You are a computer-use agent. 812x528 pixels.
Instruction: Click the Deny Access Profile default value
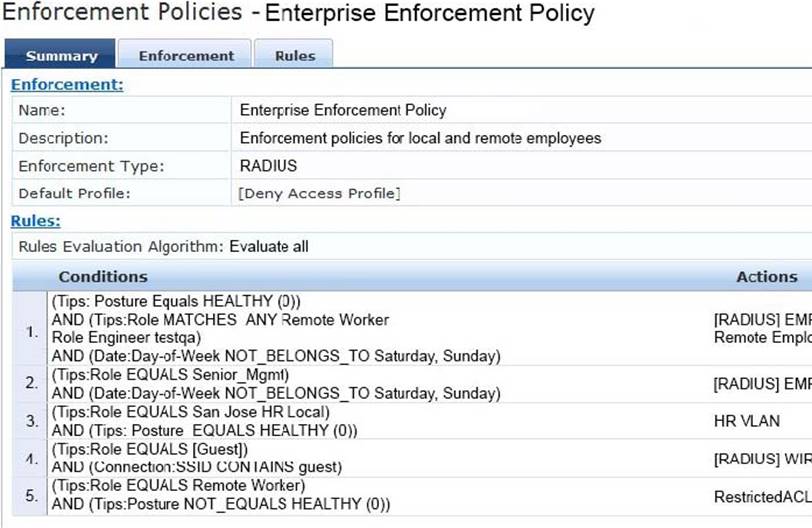coord(318,193)
